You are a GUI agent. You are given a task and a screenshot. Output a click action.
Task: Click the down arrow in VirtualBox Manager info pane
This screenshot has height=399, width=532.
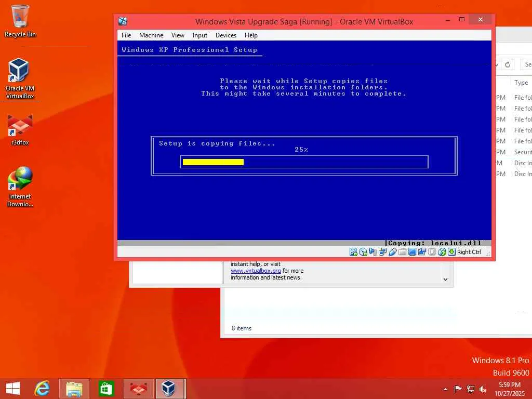click(445, 279)
